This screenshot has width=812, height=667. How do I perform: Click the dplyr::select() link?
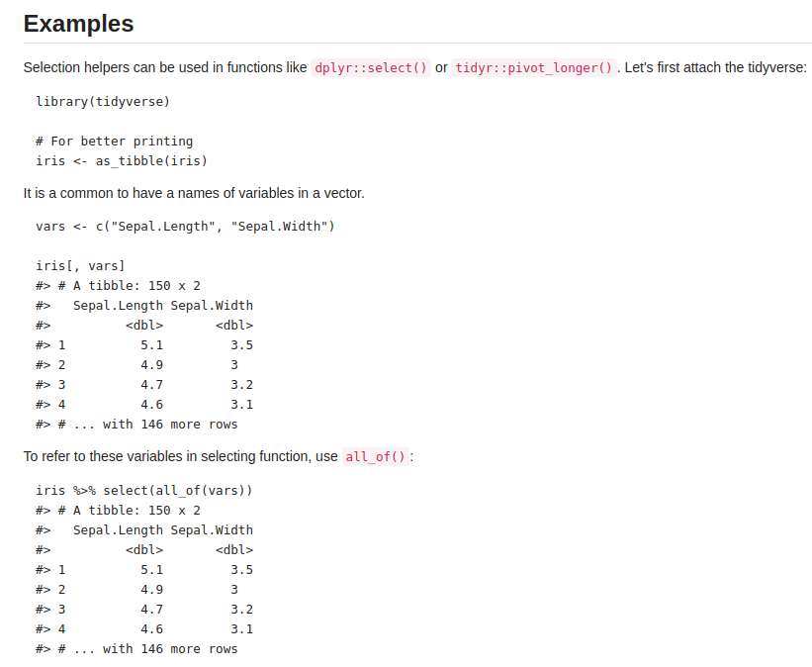(x=371, y=68)
